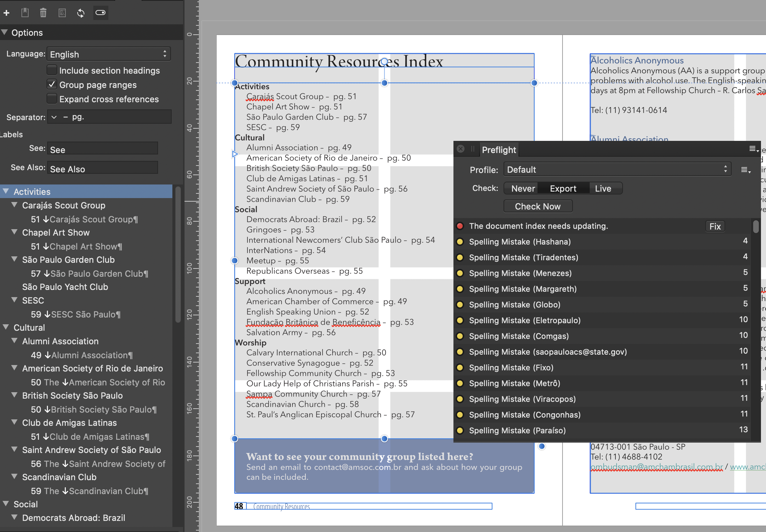Click the ombudsman@amchambrasil.com.br link
Viewport: 766px width, 532px height.
[x=657, y=467]
